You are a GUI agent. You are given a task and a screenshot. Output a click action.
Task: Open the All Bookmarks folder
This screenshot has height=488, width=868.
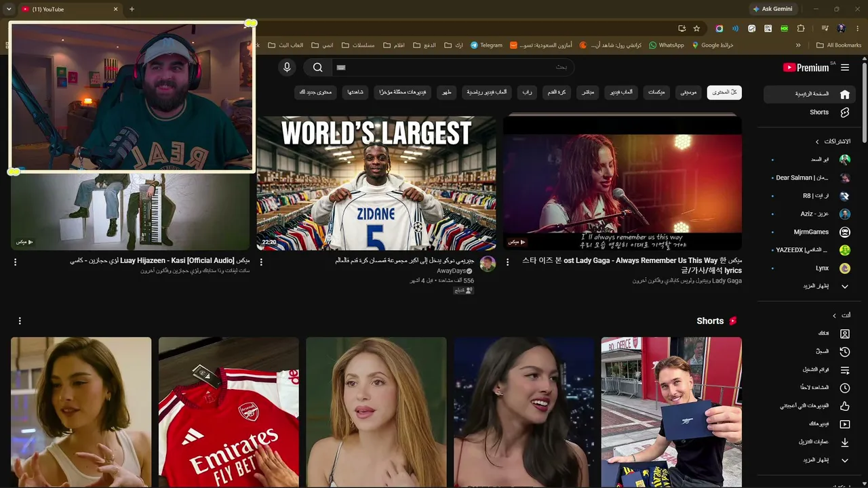(x=839, y=45)
